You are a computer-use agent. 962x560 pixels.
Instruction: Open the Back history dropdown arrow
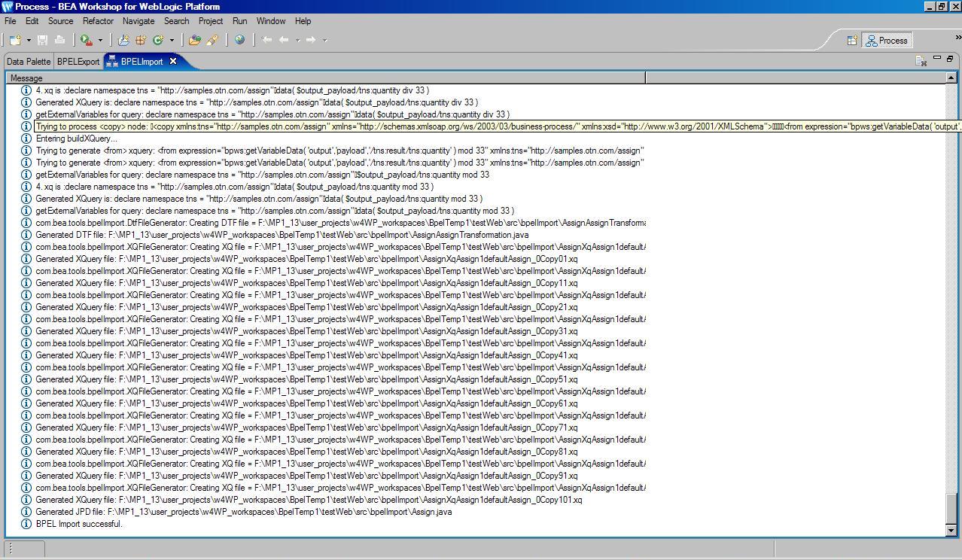297,40
